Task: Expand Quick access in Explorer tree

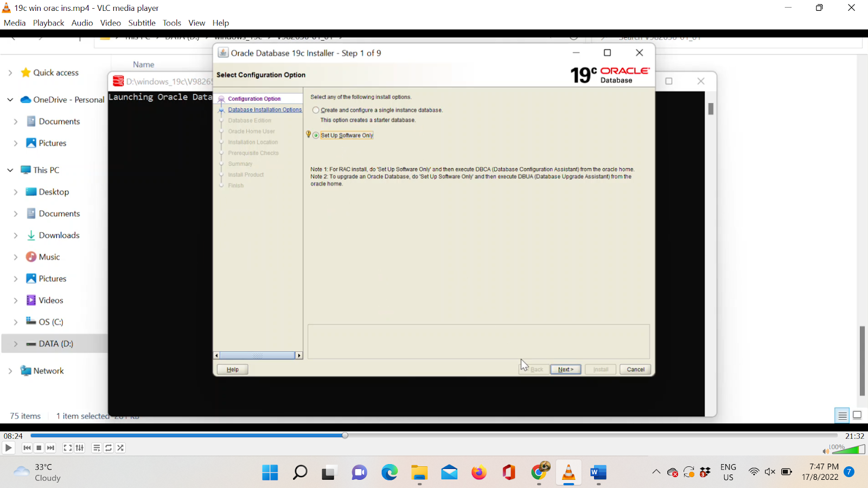Action: (10, 73)
